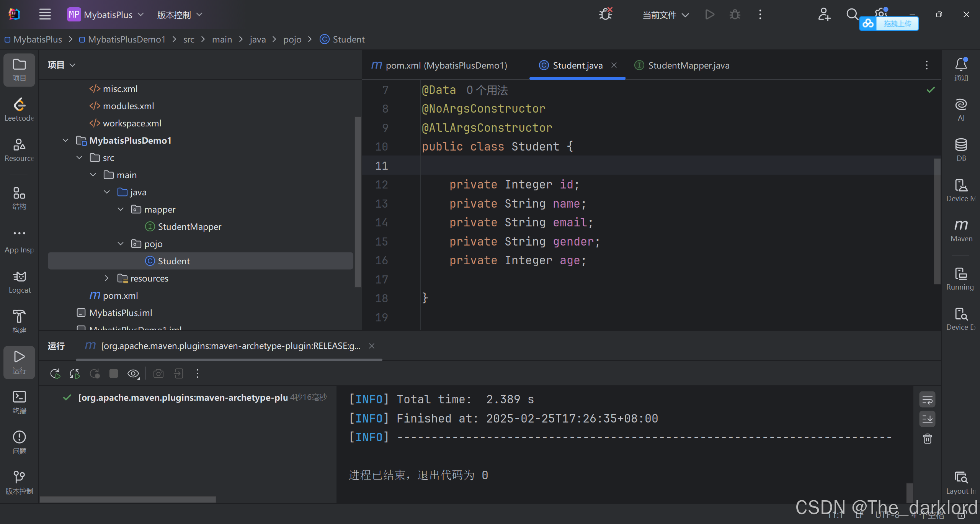980x524 pixels.
Task: Stop the running process via stop square
Action: click(x=113, y=373)
